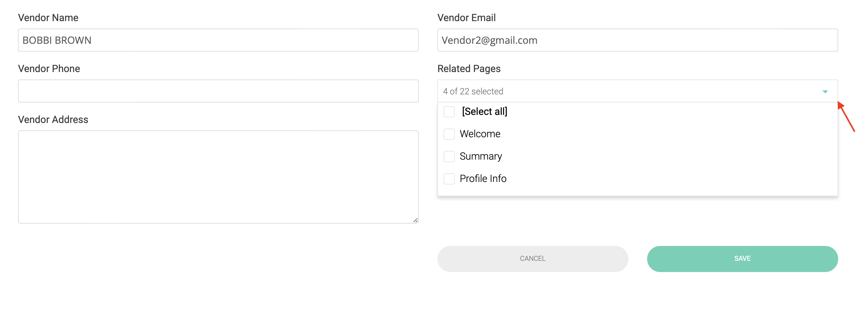Choose the [Select all] option label
Image resolution: width=868 pixels, height=336 pixels.
pos(484,111)
